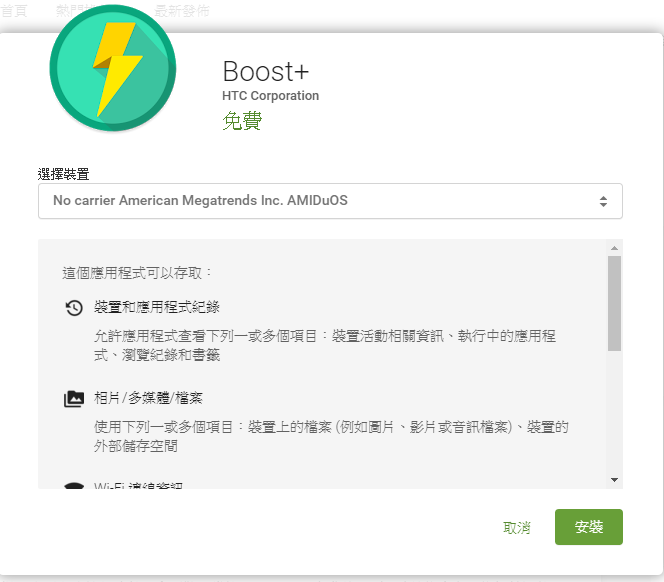Click the 裝置和應用程式紀錄 permission title
664x582 pixels.
point(157,307)
